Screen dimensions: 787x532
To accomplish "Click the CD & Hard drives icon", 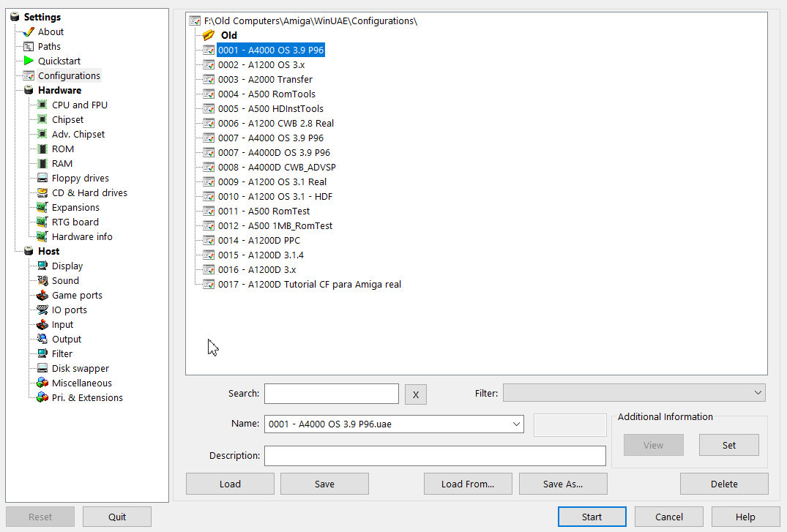I will (x=42, y=192).
